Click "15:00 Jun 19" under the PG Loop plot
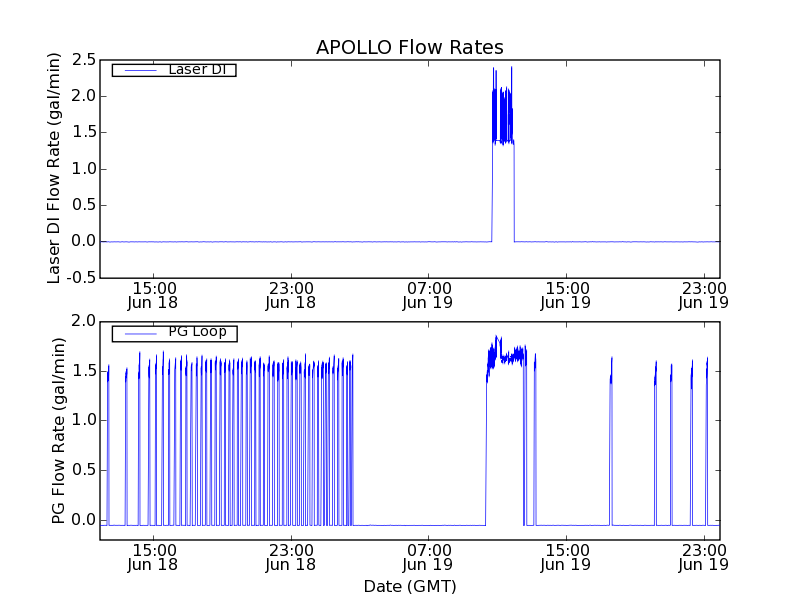800x600 pixels. 566,557
